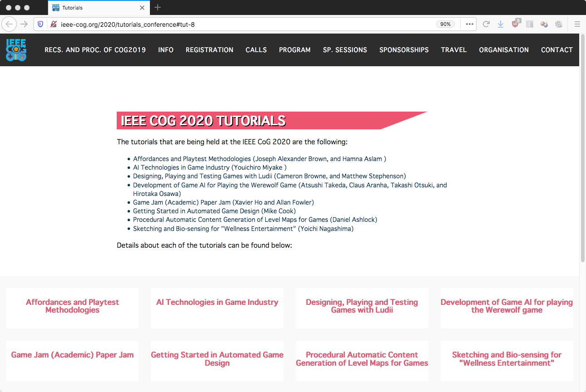Viewport: 586px width, 392px height.
Task: Open the Travel navigation menu
Action: 454,50
